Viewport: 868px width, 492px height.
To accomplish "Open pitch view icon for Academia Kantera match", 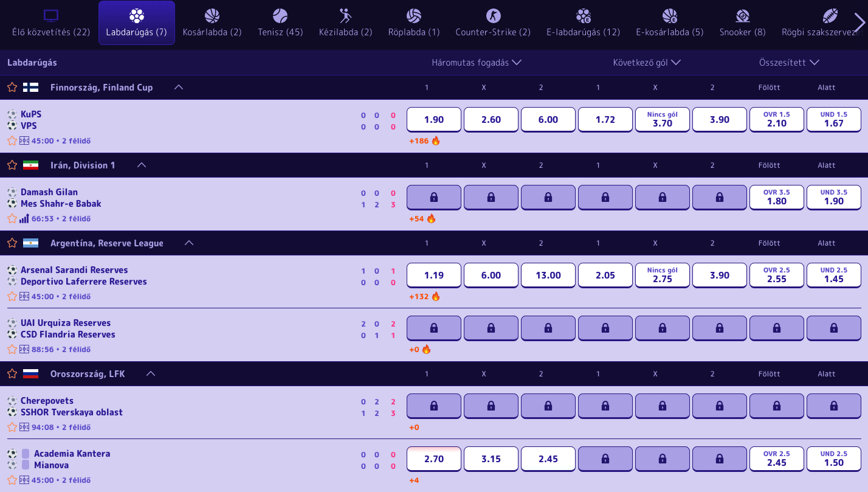I will pos(24,480).
